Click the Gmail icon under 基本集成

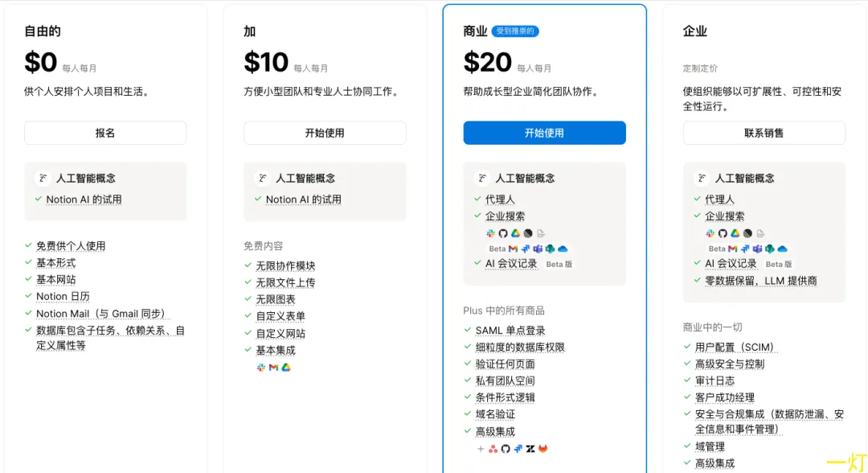273,368
